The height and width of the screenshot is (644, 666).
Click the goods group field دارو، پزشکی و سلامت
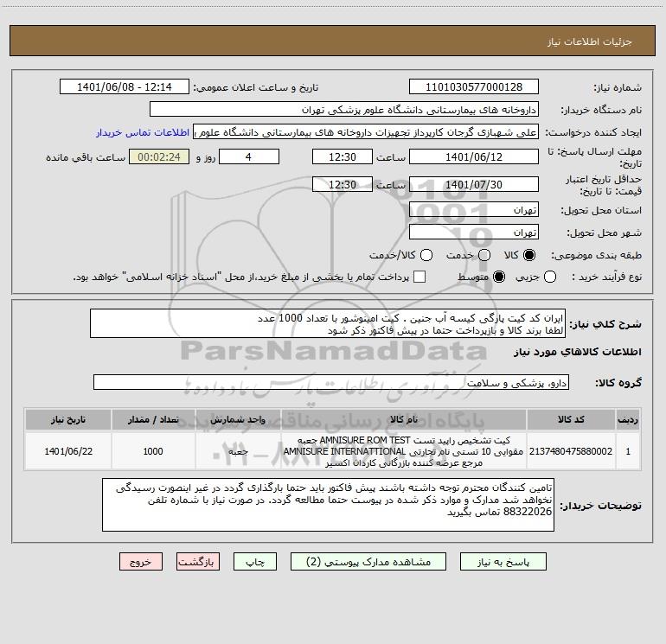click(x=331, y=382)
